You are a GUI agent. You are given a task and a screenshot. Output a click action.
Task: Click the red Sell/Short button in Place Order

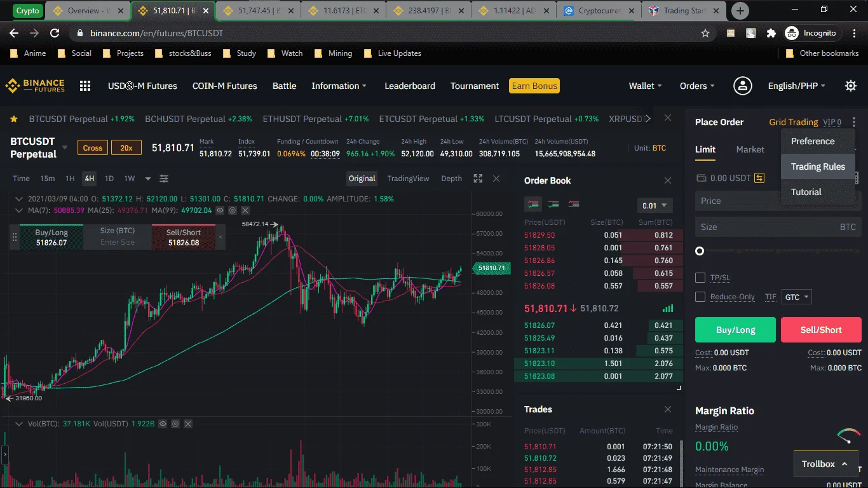[x=821, y=330]
